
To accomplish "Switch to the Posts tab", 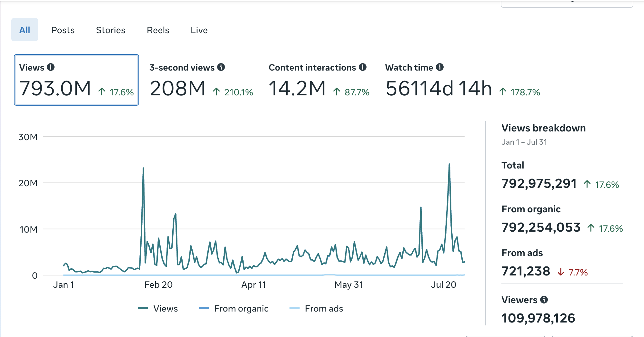I will [x=63, y=30].
